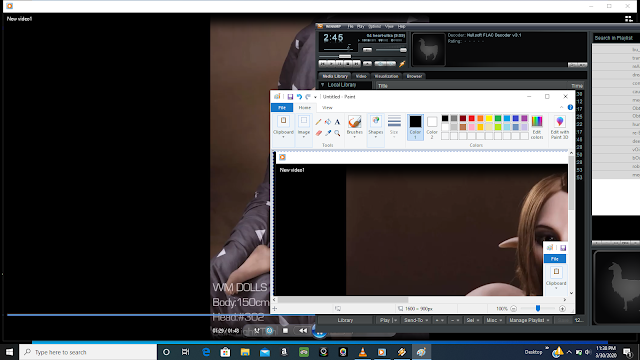Click the video player settings gear icon
This screenshot has width=640, height=360.
coord(269,331)
